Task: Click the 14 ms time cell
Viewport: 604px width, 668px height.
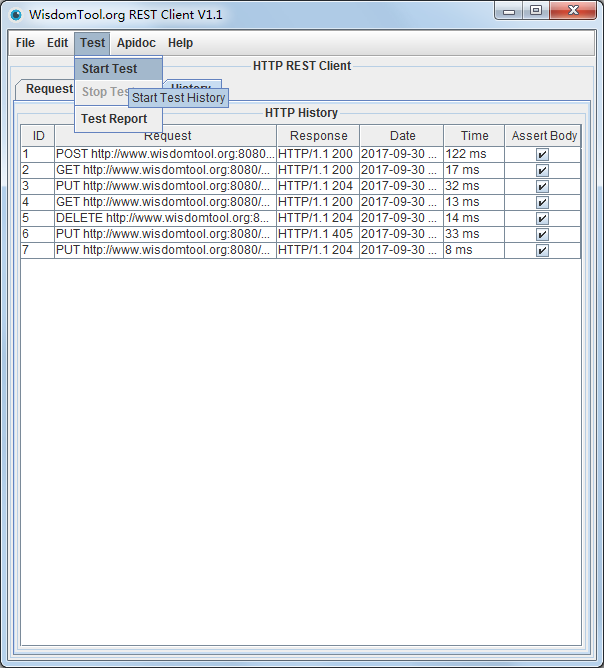Action: (x=474, y=218)
